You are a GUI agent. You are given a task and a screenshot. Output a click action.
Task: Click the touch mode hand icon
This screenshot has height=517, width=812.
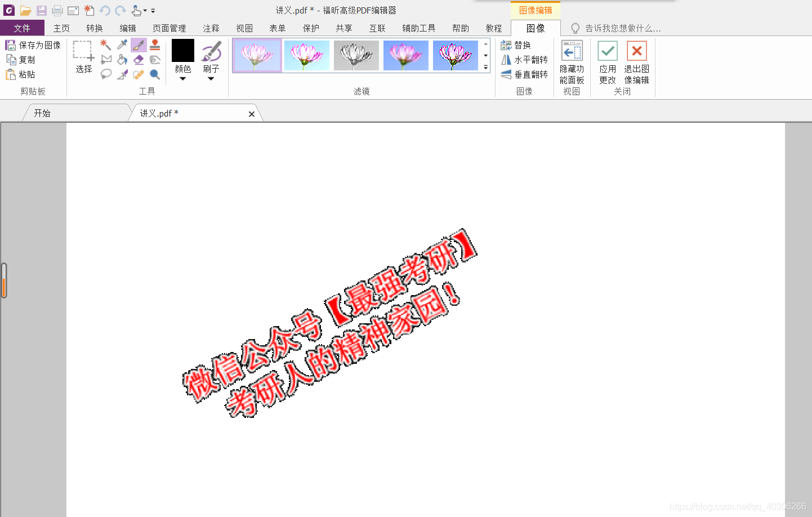coord(136,10)
